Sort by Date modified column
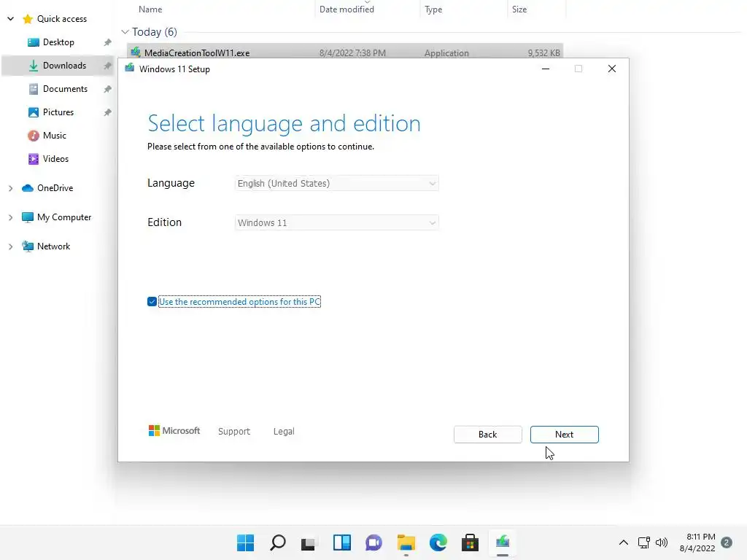The height and width of the screenshot is (560, 747). point(347,9)
